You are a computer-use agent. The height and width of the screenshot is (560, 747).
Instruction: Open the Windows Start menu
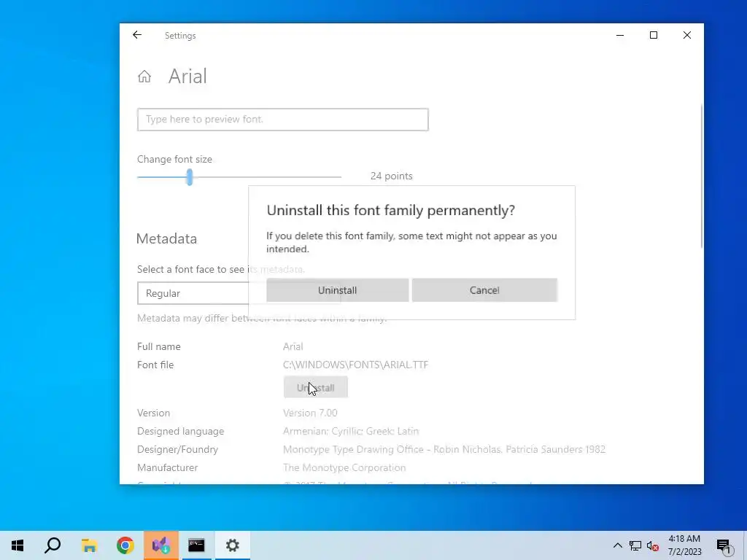click(x=18, y=545)
